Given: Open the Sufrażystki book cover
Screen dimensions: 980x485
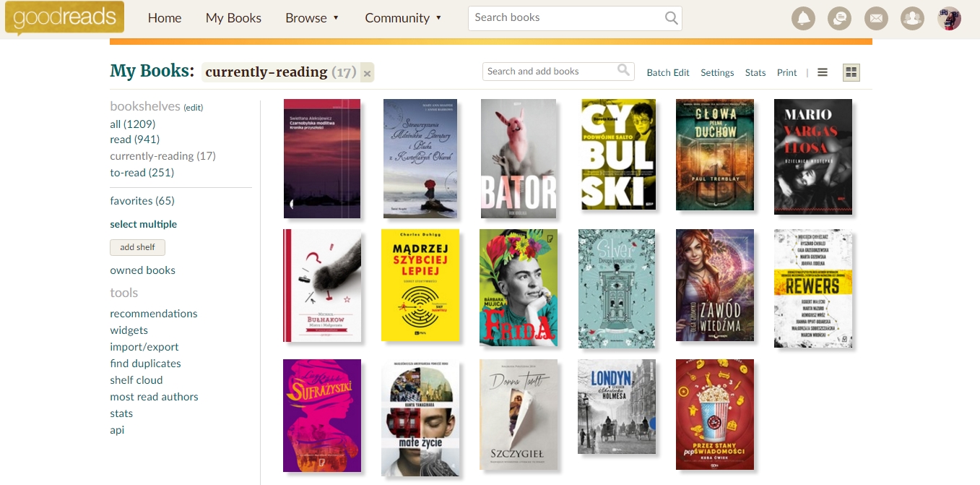Looking at the screenshot, I should [x=322, y=416].
